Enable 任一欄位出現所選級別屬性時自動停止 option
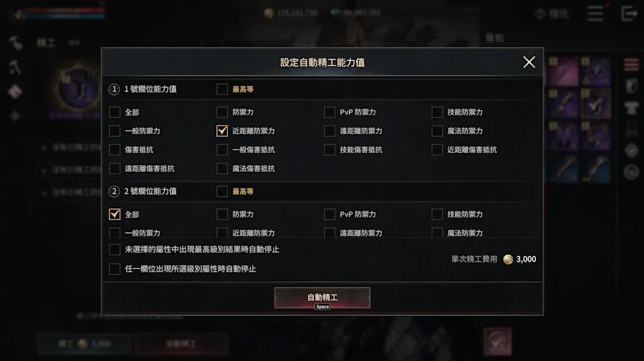This screenshot has height=361, width=644. (115, 268)
